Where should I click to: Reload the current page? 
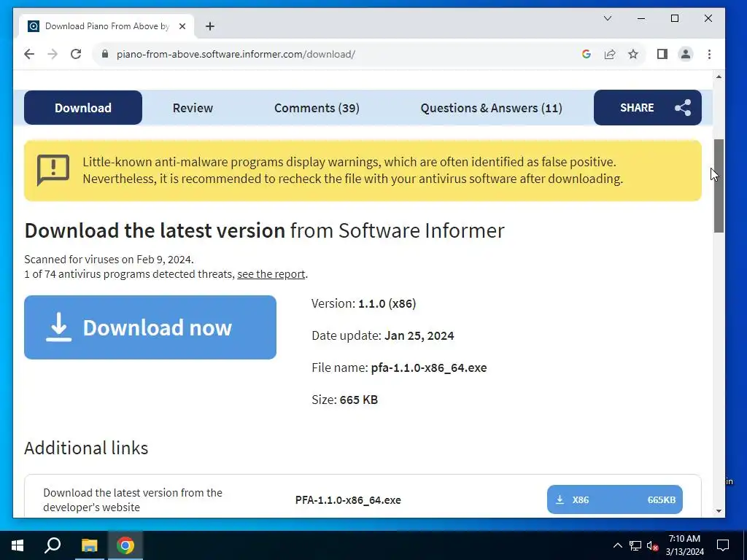(76, 54)
